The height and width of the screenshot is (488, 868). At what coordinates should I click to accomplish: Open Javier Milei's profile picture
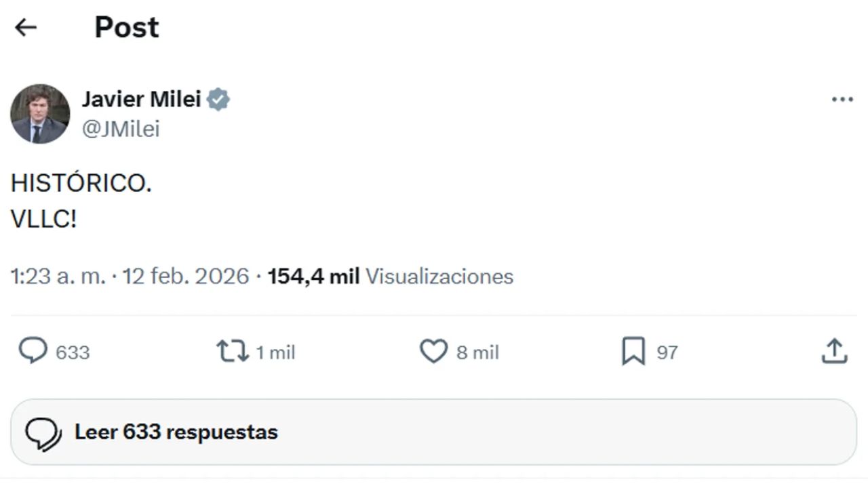pos(40,114)
